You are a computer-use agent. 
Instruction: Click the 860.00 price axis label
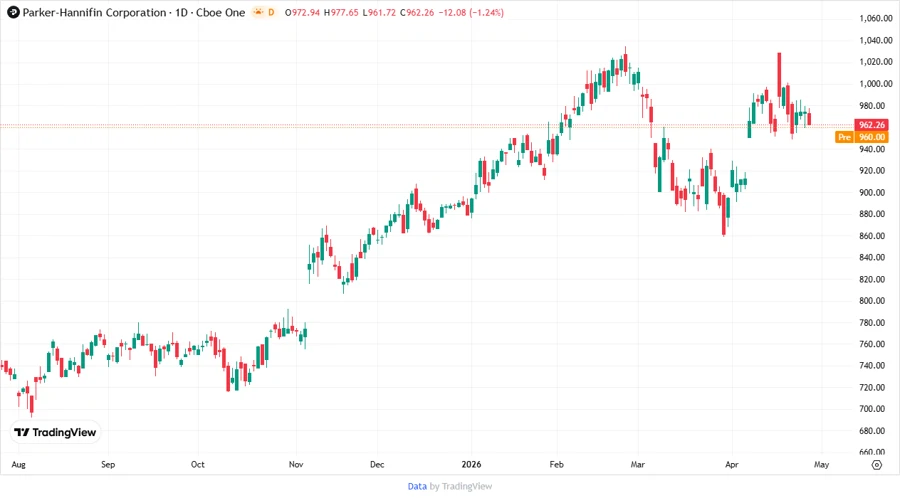click(872, 236)
